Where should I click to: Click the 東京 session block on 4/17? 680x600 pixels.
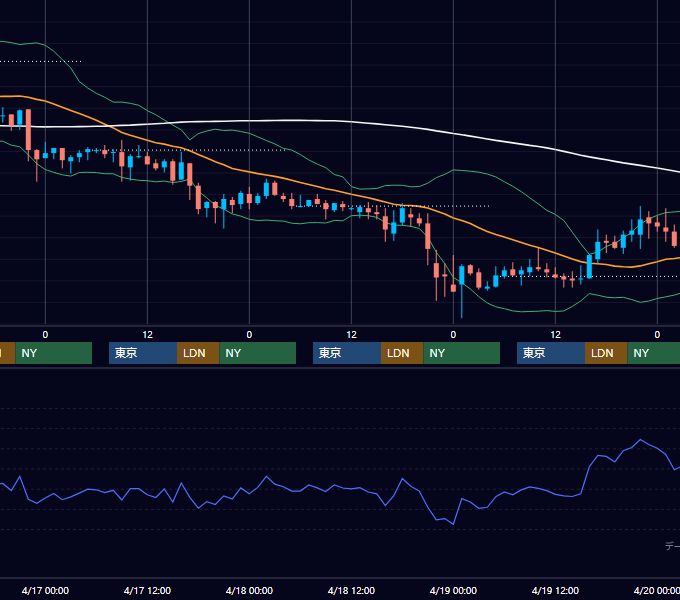143,353
